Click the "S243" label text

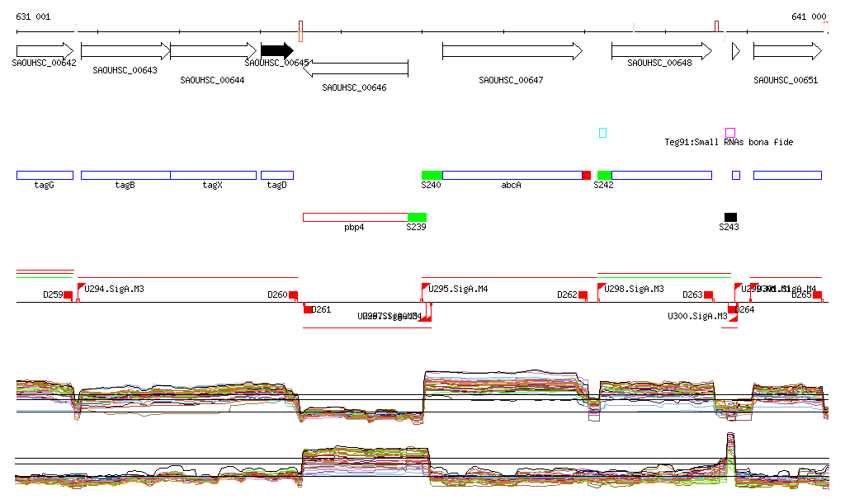point(729,227)
